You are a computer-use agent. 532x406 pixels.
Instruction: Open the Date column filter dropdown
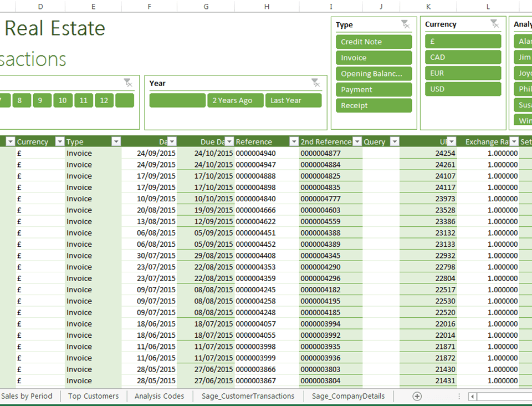[172, 141]
